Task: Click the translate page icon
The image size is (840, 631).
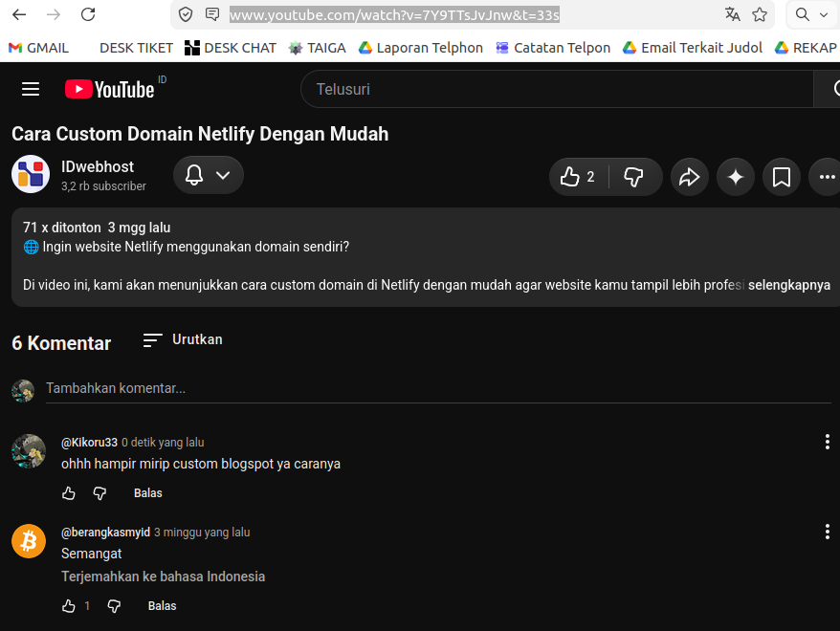Action: coord(732,14)
